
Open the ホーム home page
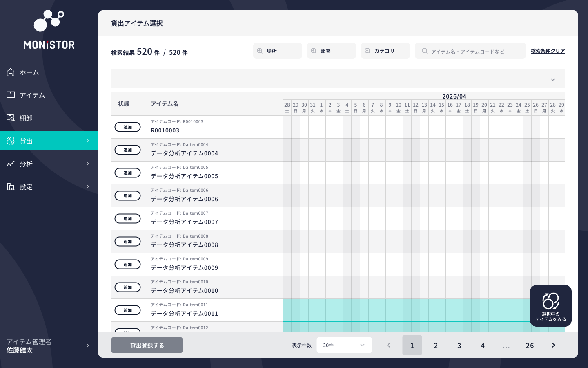click(29, 72)
